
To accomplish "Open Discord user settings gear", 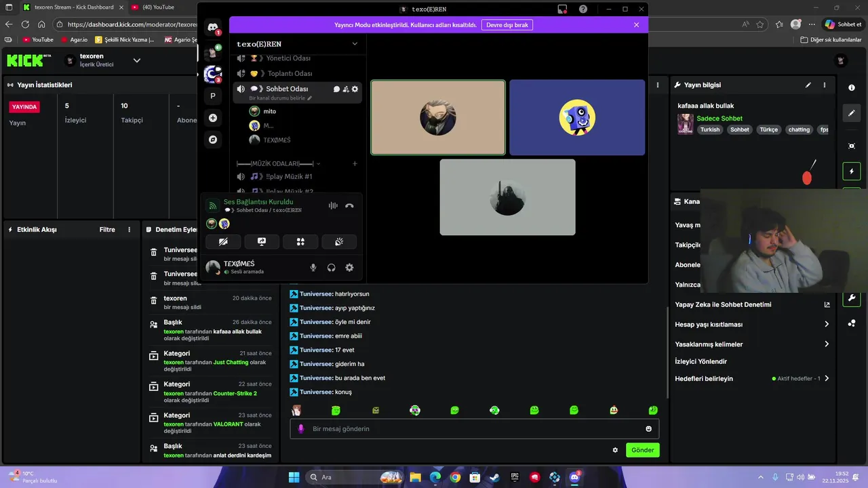I will coord(349,268).
